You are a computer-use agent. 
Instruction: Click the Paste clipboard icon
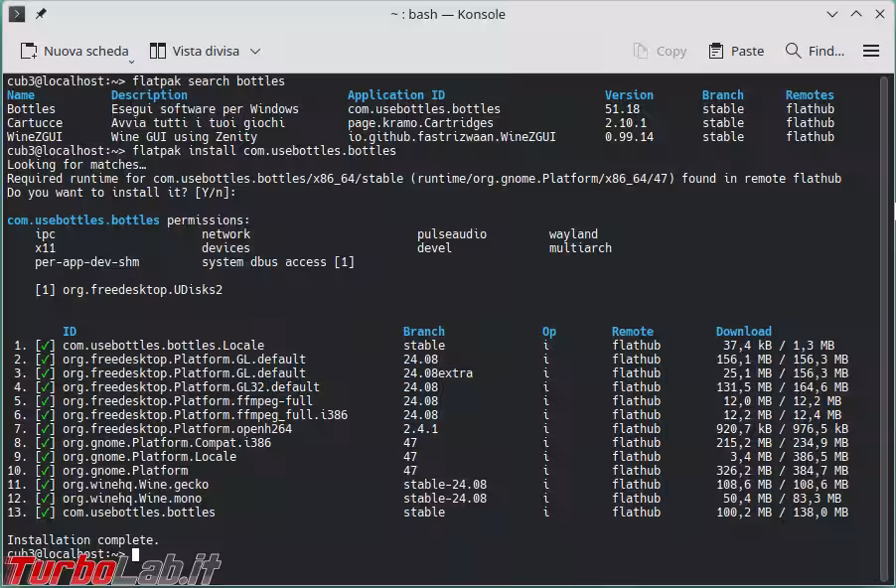pos(716,51)
